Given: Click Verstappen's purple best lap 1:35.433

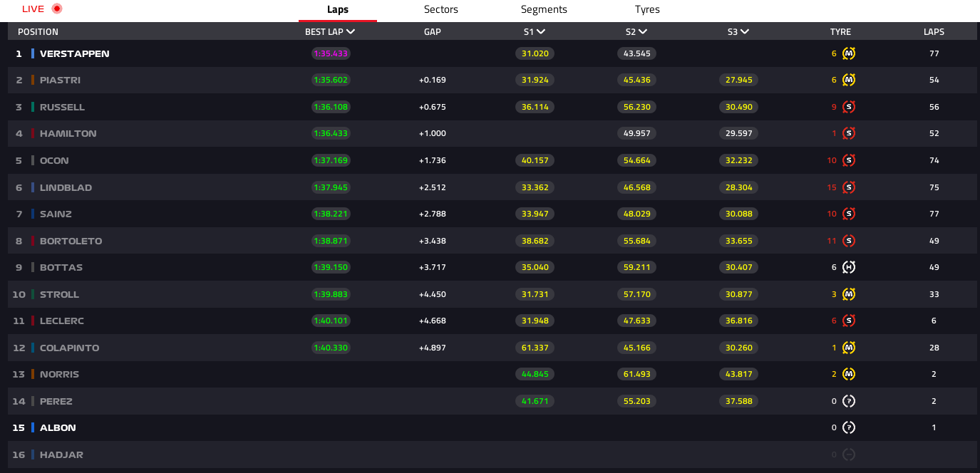Looking at the screenshot, I should pyautogui.click(x=331, y=53).
